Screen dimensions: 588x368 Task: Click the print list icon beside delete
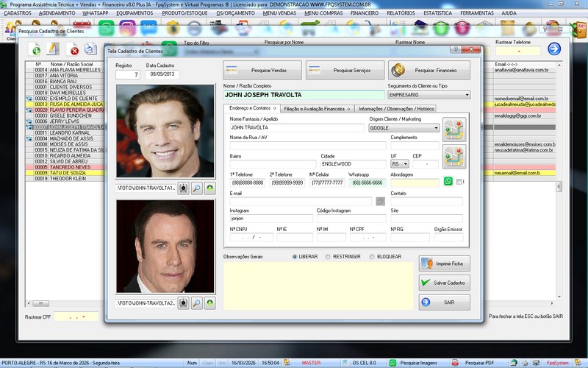coord(90,49)
